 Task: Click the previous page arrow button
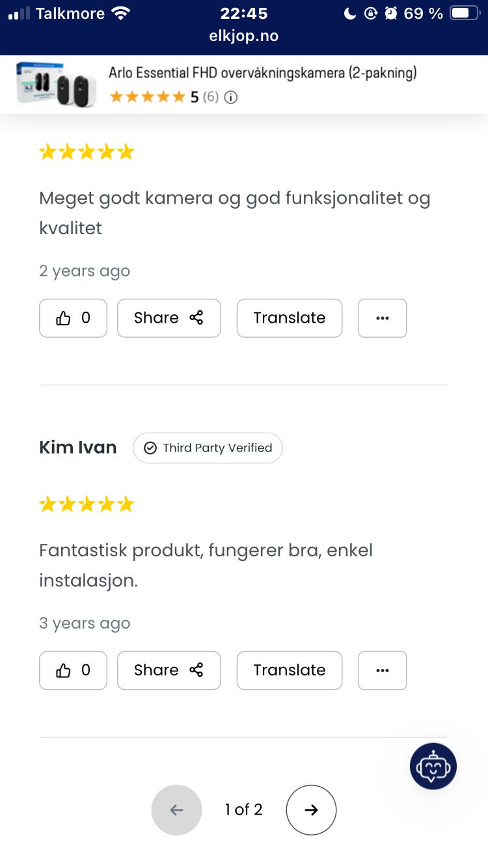(x=176, y=810)
